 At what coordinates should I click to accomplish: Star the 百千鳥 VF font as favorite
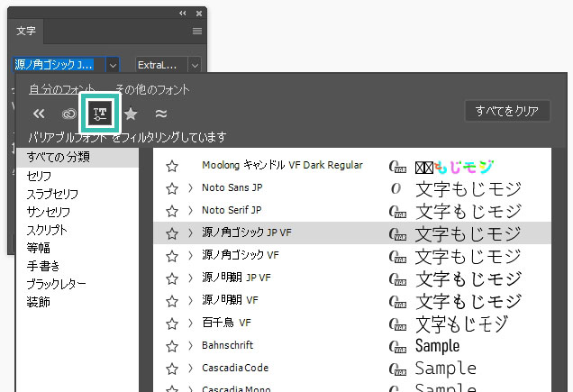pyautogui.click(x=172, y=323)
